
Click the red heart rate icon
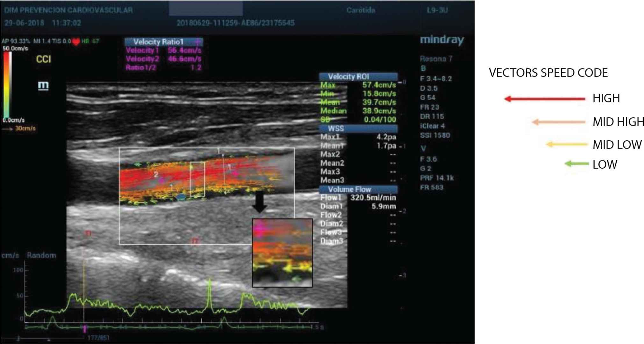point(76,42)
